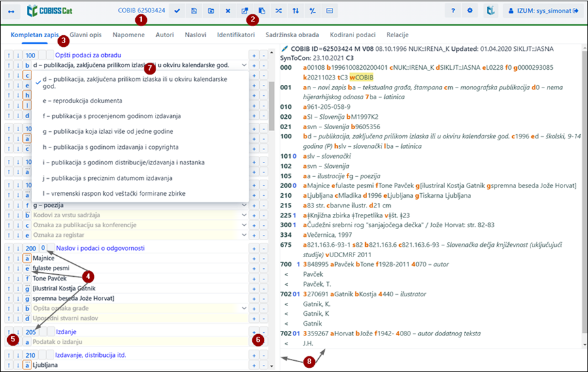Click the up-down sort arrows toolbar icon
The image size is (588, 372).
[x=295, y=11]
